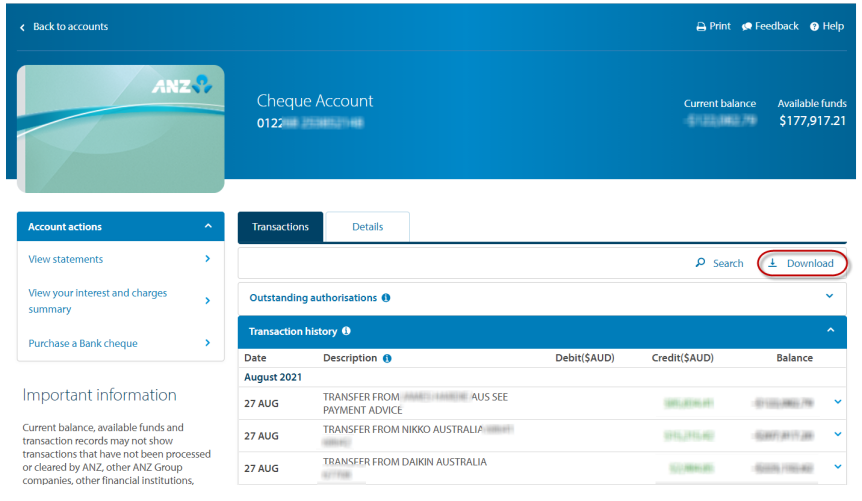The height and width of the screenshot is (501, 862).
Task: Expand the Nikko Australia transfer row
Action: [x=837, y=435]
